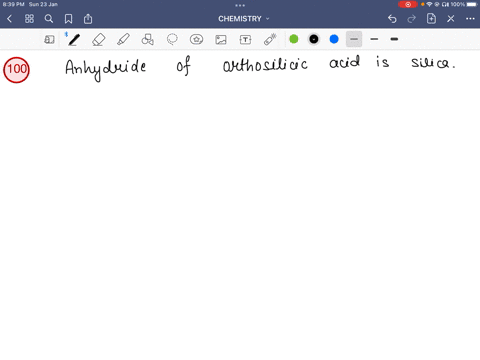Viewport: 480px width, 360px height.
Task: Select the Highlighter tool
Action: tap(123, 39)
